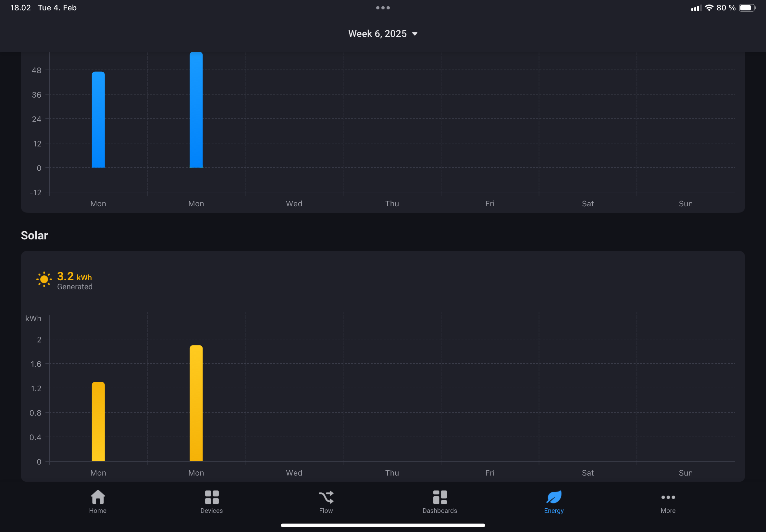Tap the home indicator bar at bottom
This screenshot has height=532, width=766.
pos(383,525)
